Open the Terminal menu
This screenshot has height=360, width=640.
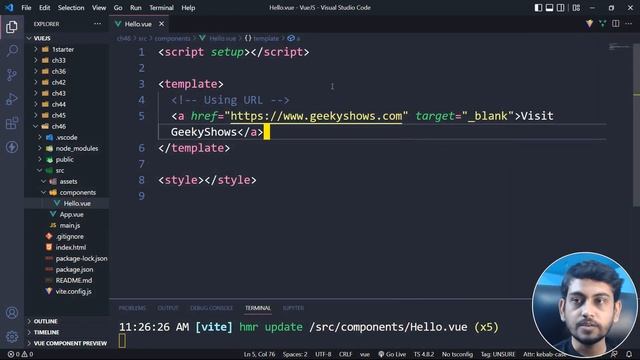161,8
